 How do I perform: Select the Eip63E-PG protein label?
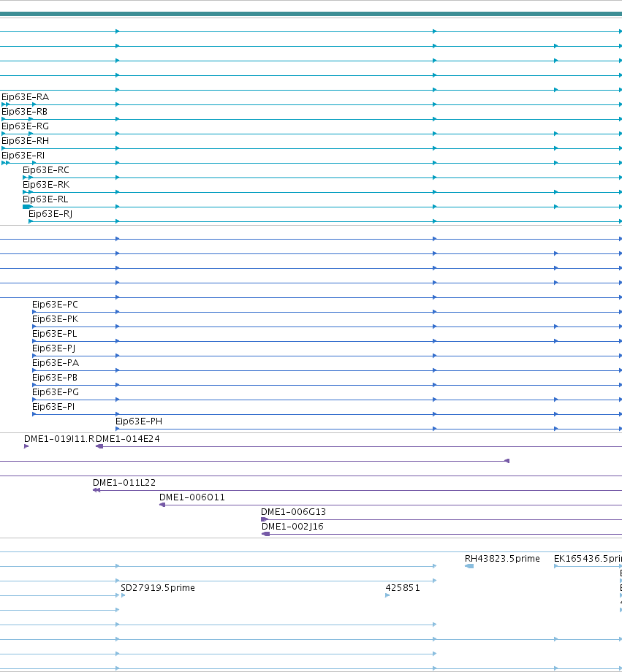tap(56, 392)
